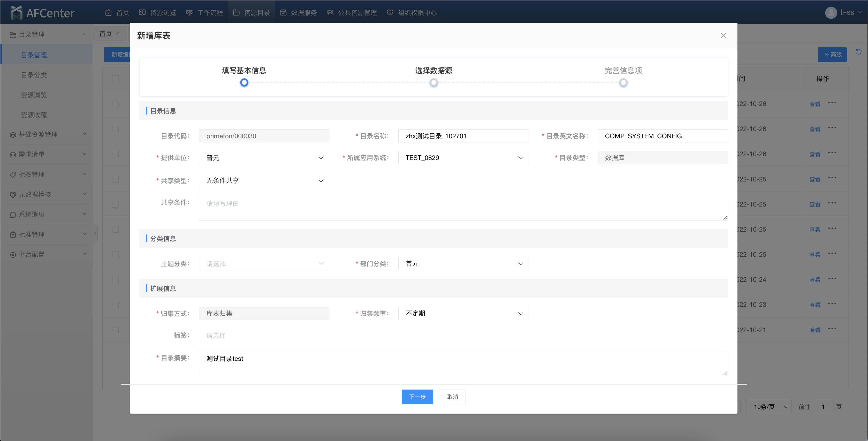This screenshot has height=441, width=868.
Task: Click the AFCenter logo icon
Action: (16, 13)
